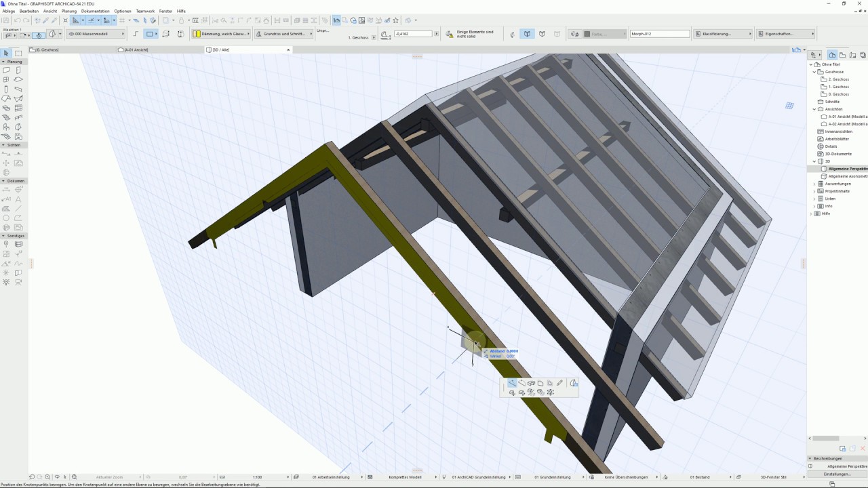Image resolution: width=868 pixels, height=488 pixels.
Task: Open the Klassifizierung dropdown
Action: [722, 34]
